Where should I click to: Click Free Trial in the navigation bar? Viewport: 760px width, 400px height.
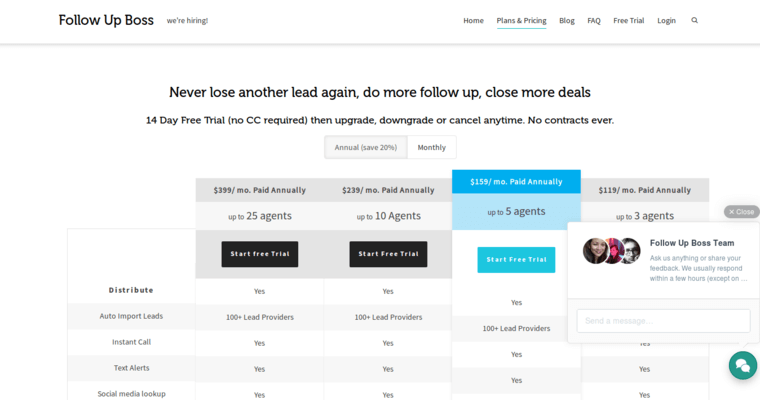pyautogui.click(x=628, y=20)
